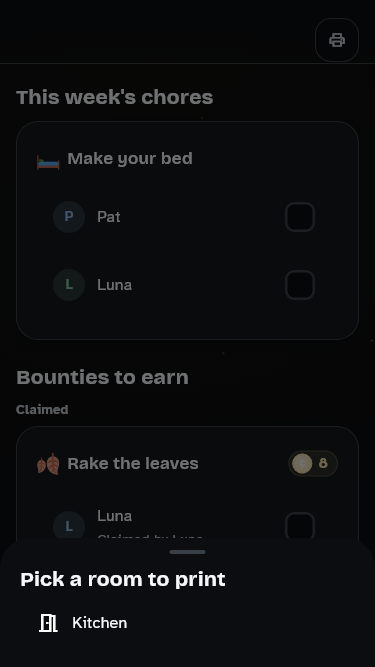Click the leaves emoji icon
The width and height of the screenshot is (375, 667).
point(48,464)
